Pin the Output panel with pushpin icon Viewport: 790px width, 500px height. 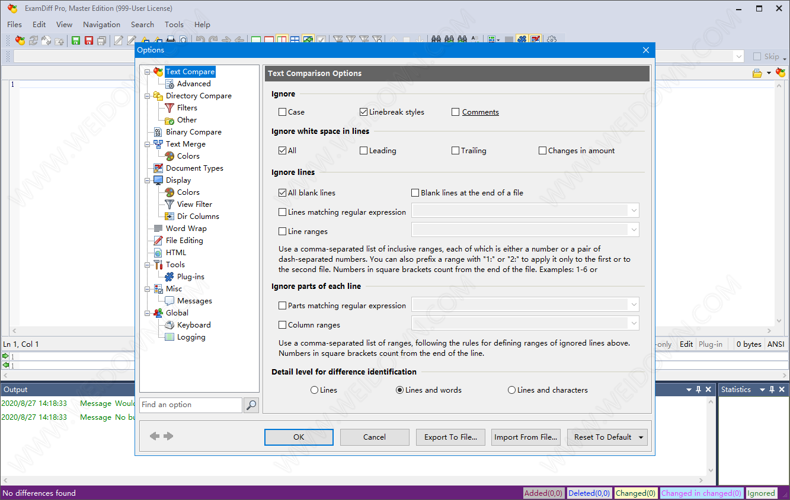(698, 390)
